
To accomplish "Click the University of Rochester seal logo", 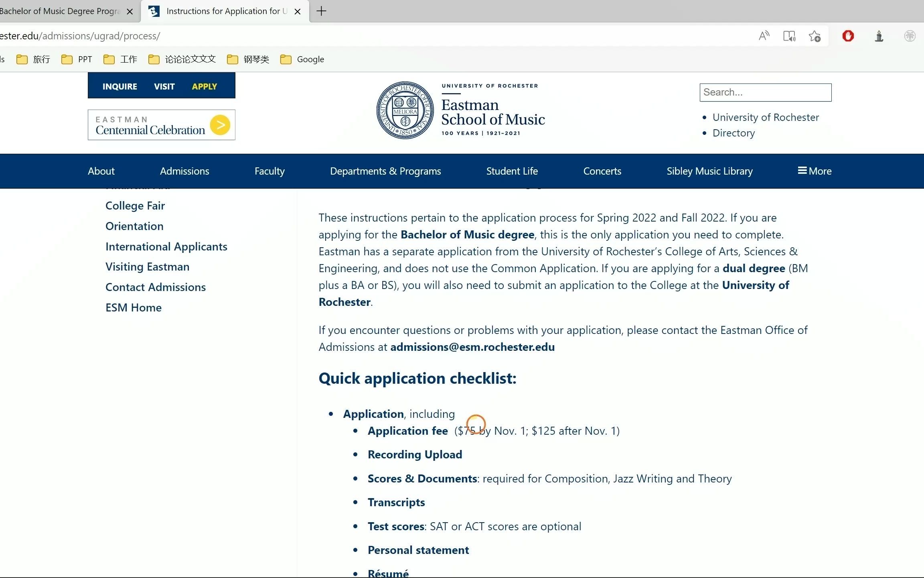I will [x=405, y=110].
